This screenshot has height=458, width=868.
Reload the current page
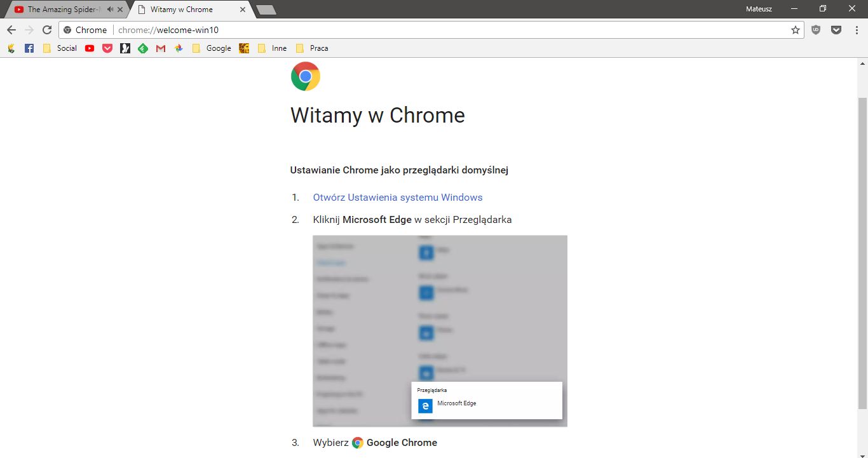tap(46, 29)
